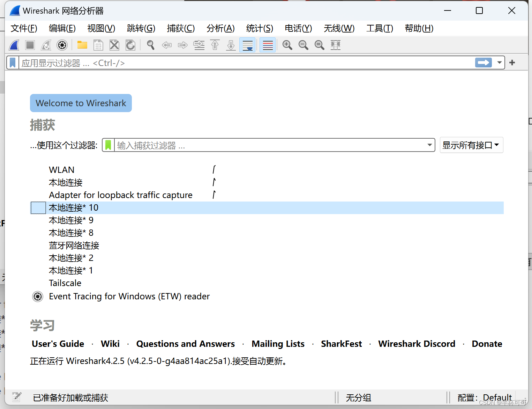Click the capture filter input field
The width and height of the screenshot is (532, 409).
tap(270, 145)
